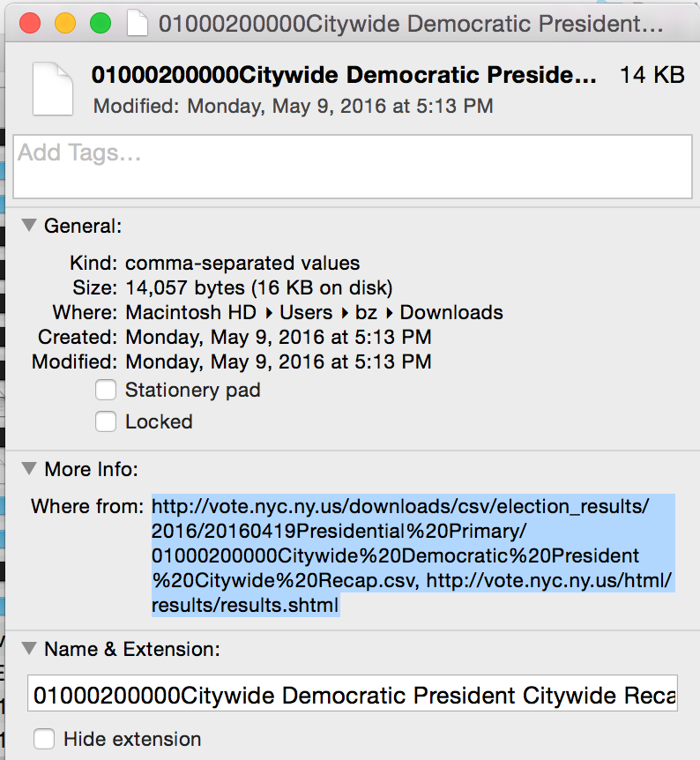Click the window title text in title bar

tap(410, 24)
